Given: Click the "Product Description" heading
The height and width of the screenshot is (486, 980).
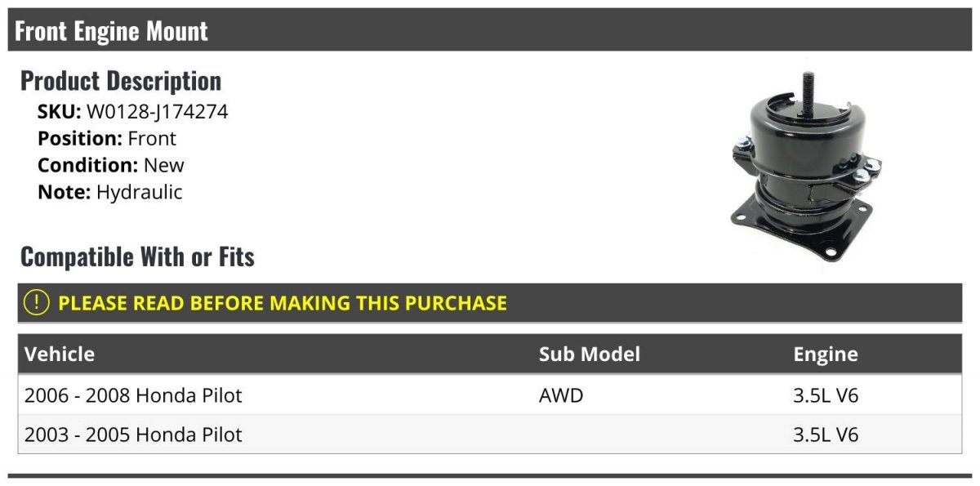Looking at the screenshot, I should (121, 80).
